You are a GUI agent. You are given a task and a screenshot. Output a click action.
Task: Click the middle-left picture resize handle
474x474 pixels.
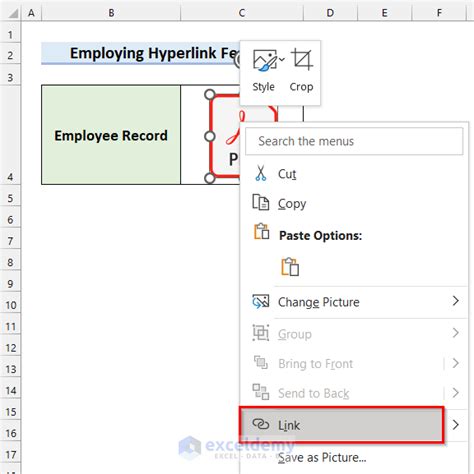coord(210,136)
